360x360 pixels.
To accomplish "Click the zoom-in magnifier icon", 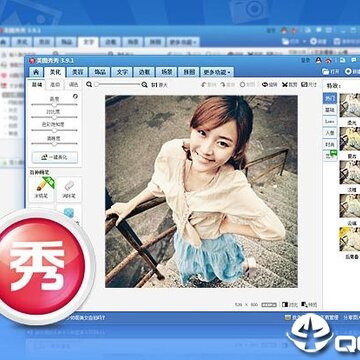I will (x=144, y=85).
